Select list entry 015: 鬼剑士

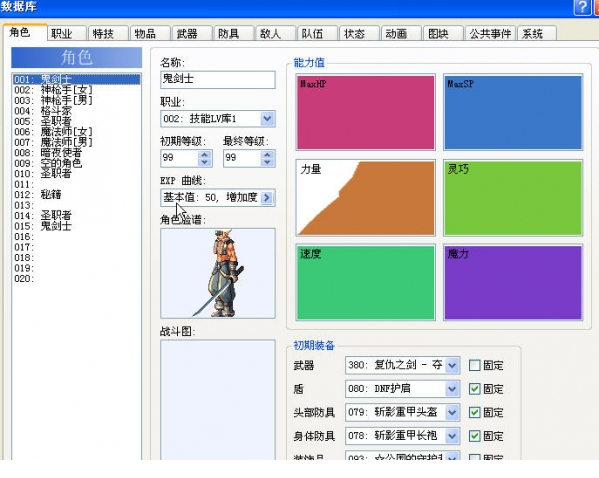[76, 226]
